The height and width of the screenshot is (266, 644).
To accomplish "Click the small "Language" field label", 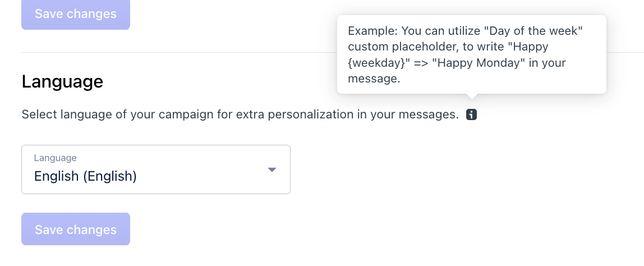I will (55, 158).
